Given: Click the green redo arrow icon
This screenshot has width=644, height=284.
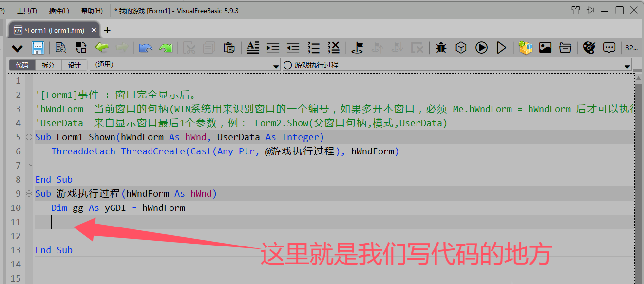Looking at the screenshot, I should click(166, 48).
